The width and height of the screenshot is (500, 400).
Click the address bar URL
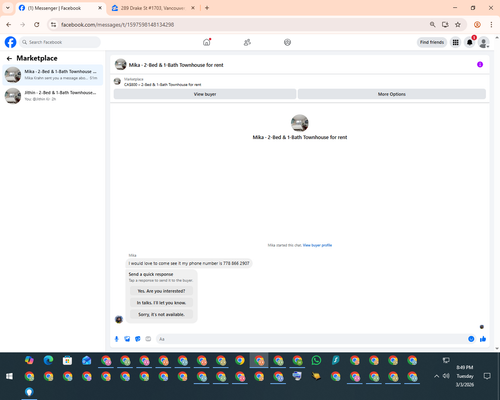[x=117, y=25]
